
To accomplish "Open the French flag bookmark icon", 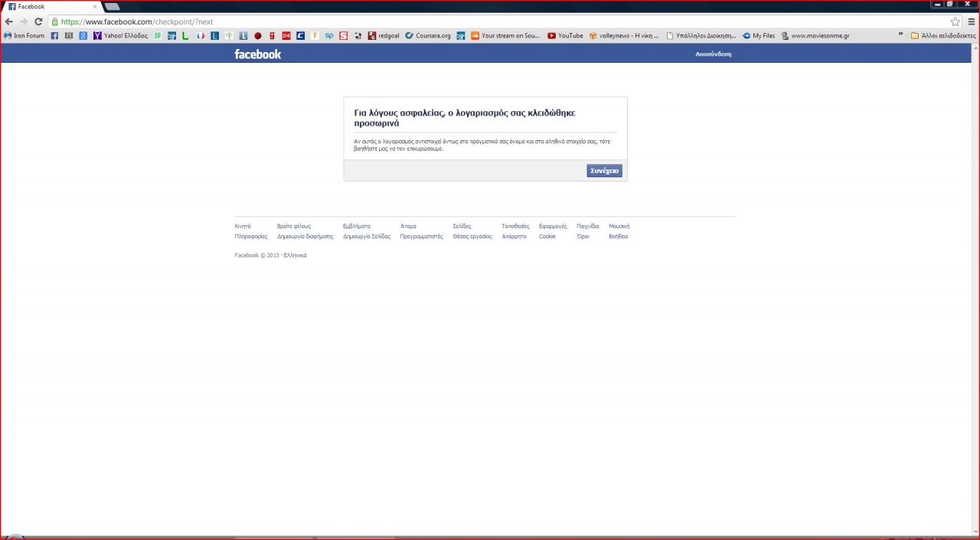I will tap(201, 35).
